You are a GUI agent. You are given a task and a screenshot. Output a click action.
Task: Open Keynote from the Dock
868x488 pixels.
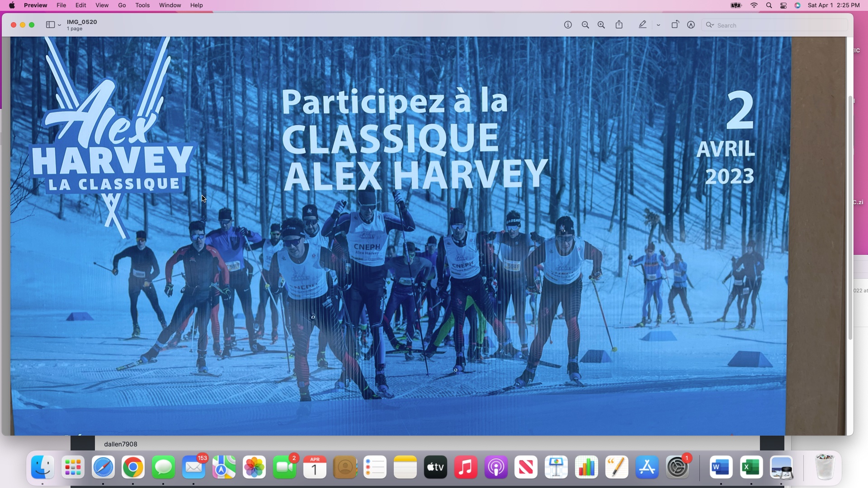coord(556,467)
